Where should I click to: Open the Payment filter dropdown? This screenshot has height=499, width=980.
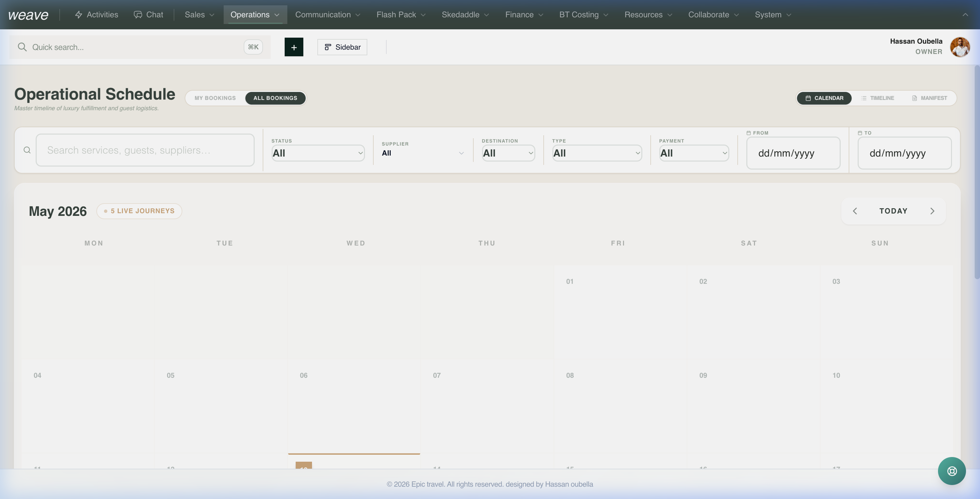[x=694, y=153]
